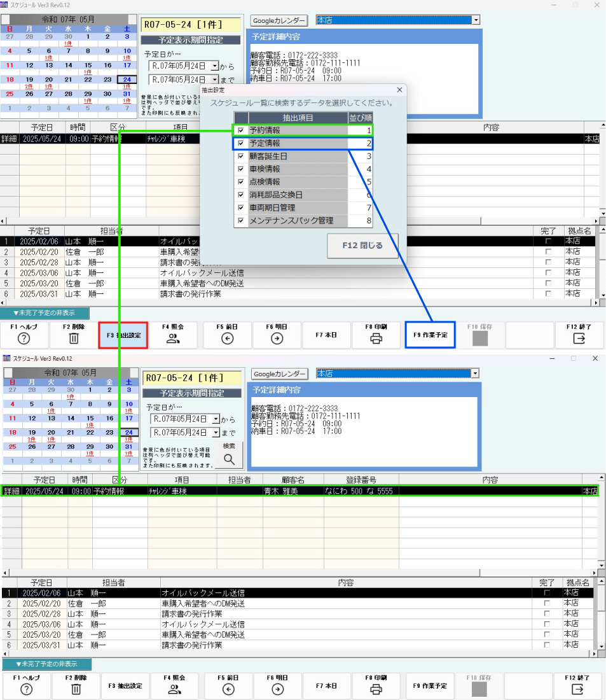Check 完了 for 2025/02/20 row in upper window
The image size is (606, 700).
coord(548,252)
